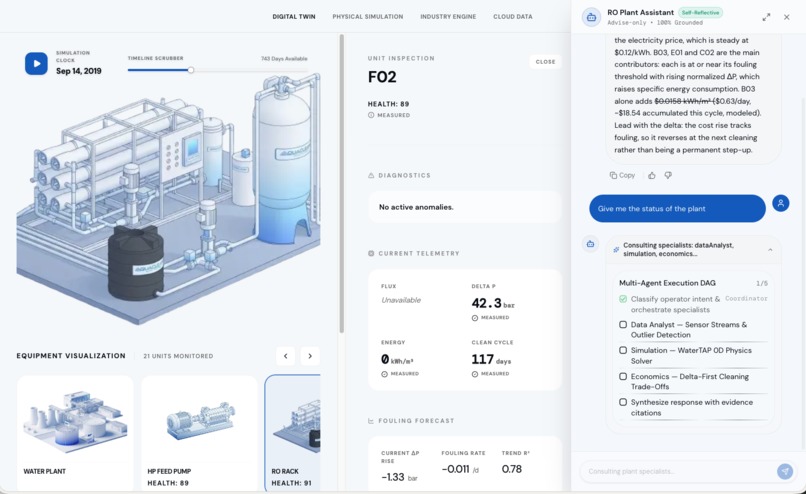Image resolution: width=806 pixels, height=494 pixels.
Task: Give thumbs up to the response
Action: point(652,175)
